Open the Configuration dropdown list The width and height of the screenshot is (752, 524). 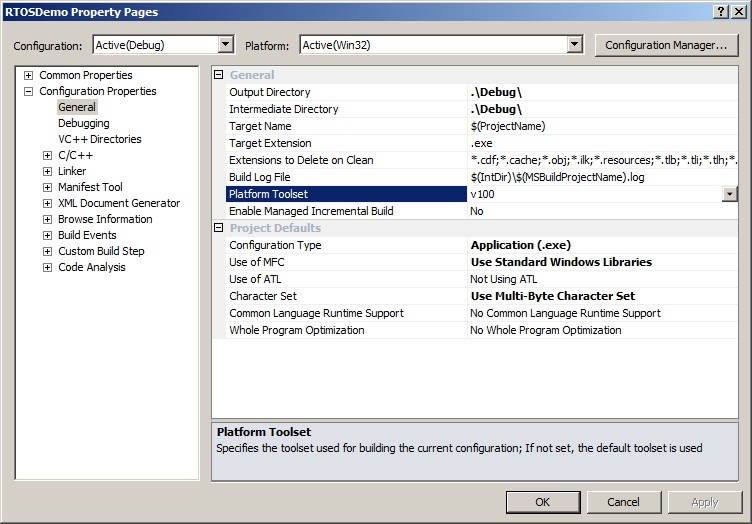(225, 45)
